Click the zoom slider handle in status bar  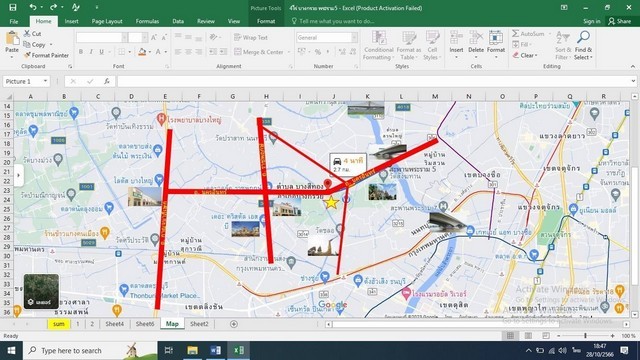tap(585, 336)
